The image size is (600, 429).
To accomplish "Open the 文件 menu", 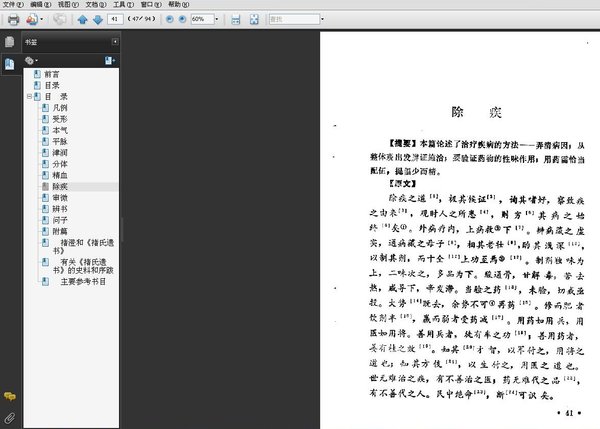I will [x=10, y=5].
